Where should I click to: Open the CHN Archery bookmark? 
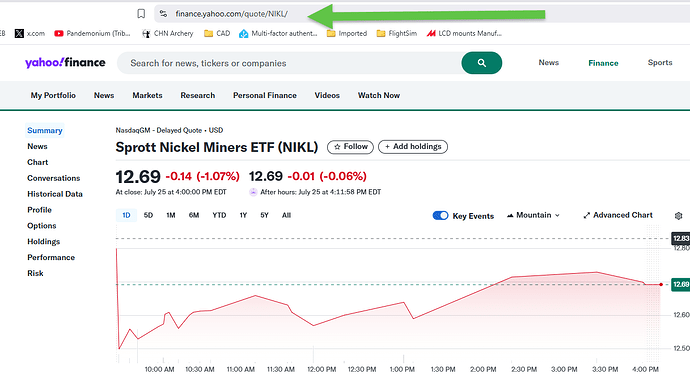point(168,33)
